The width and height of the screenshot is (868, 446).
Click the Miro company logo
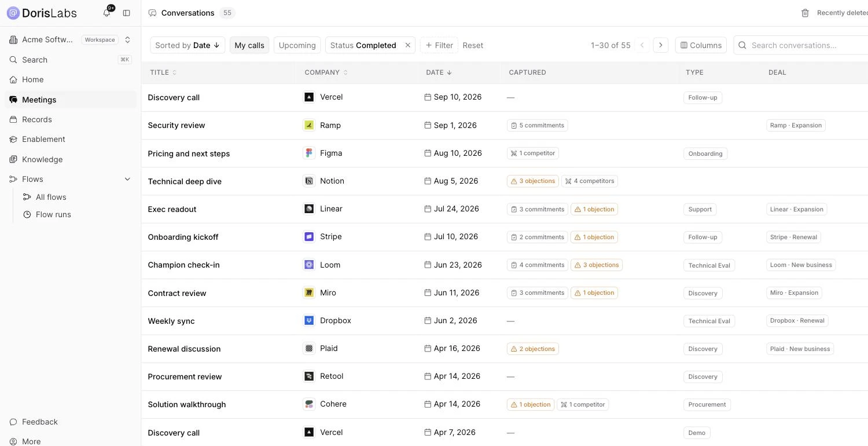click(309, 293)
